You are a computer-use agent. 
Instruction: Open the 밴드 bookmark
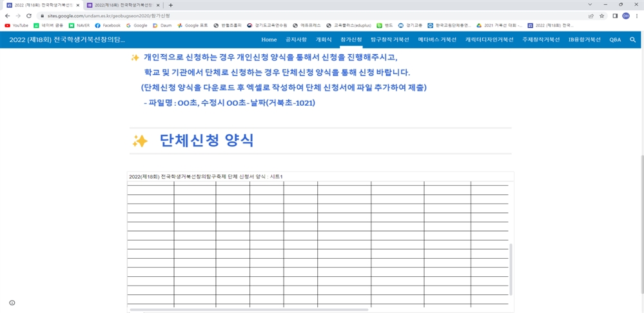tap(385, 25)
